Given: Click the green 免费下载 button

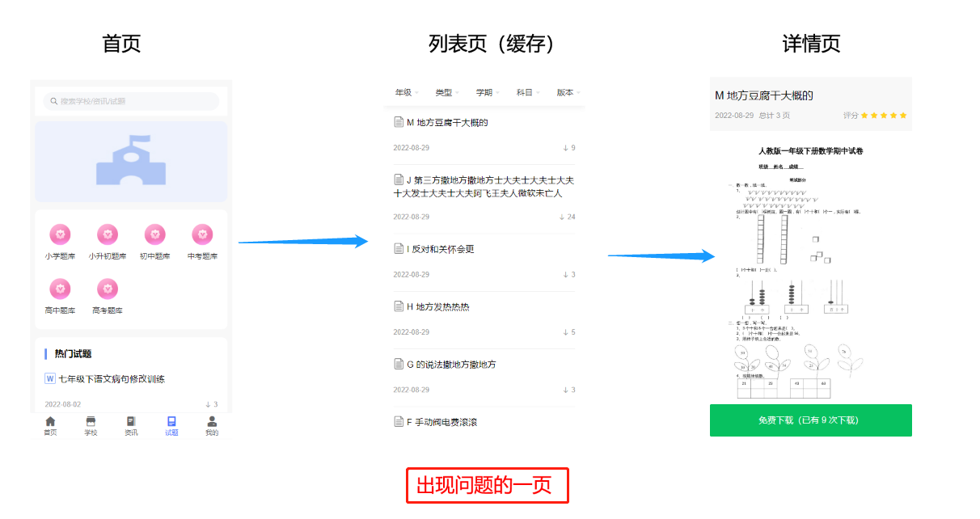Looking at the screenshot, I should [810, 420].
